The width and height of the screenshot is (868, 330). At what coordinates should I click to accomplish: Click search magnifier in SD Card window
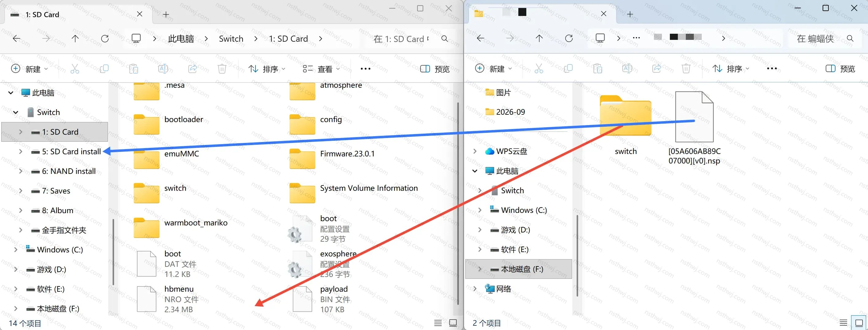pyautogui.click(x=445, y=39)
